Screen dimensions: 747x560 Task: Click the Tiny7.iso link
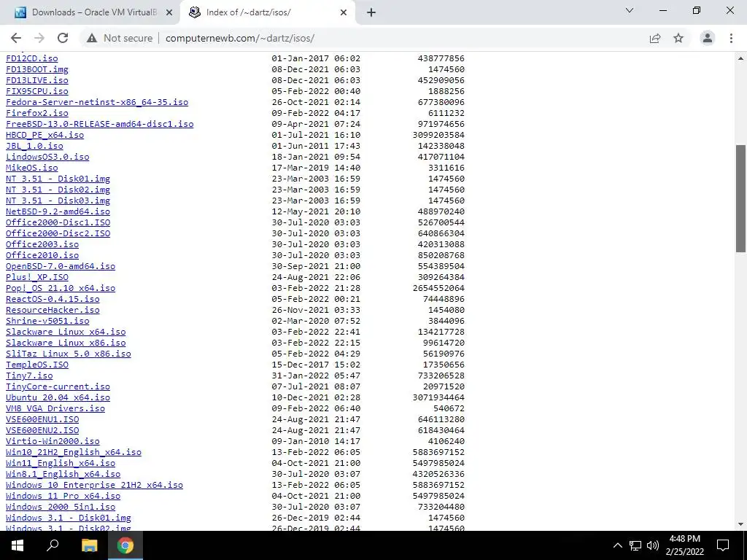point(29,376)
